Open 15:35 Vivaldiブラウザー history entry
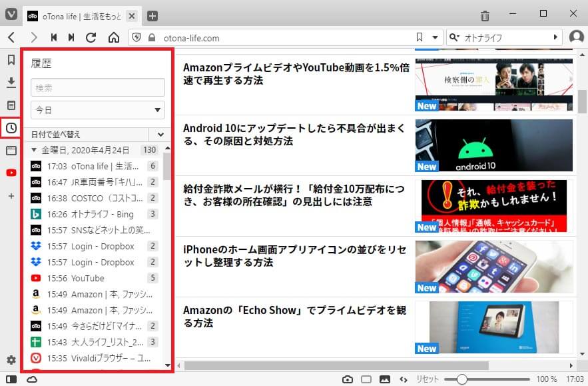This screenshot has height=386, width=588. [x=94, y=358]
